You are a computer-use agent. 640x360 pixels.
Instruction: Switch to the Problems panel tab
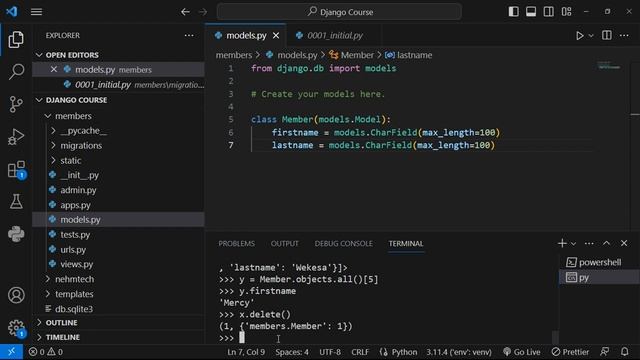click(x=236, y=244)
